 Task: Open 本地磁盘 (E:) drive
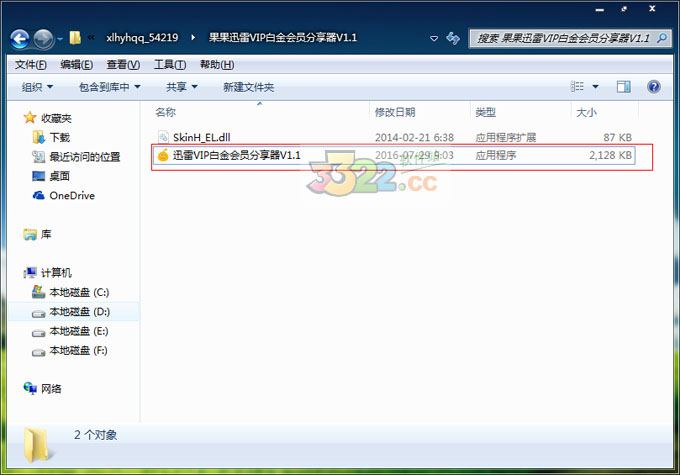79,331
